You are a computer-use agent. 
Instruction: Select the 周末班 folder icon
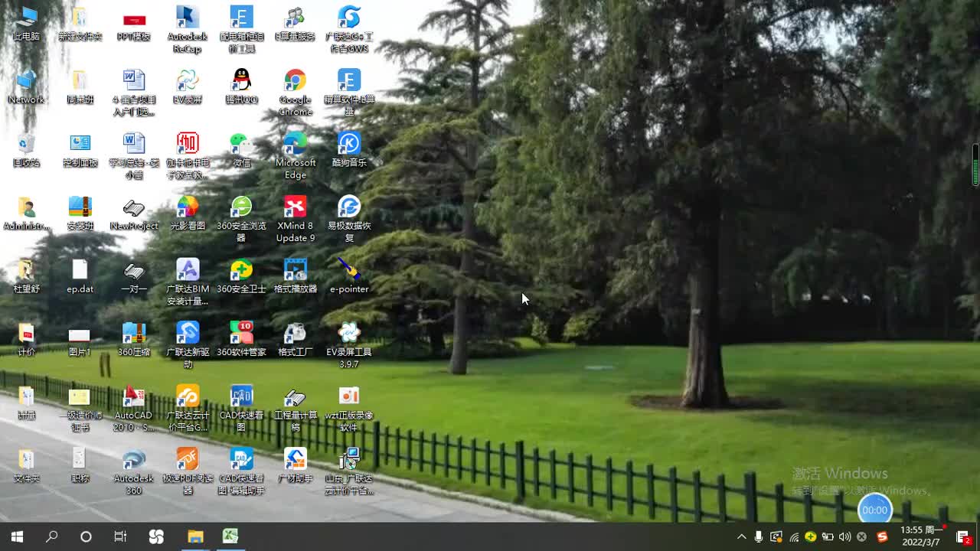80,86
